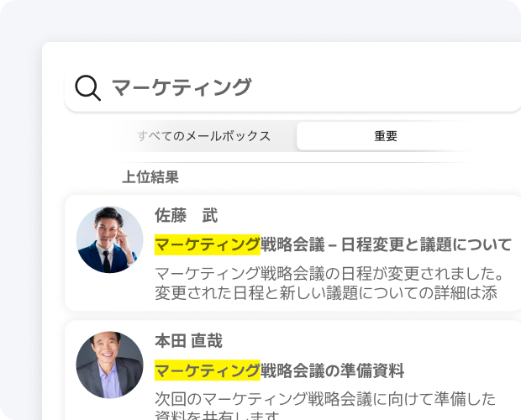The image size is (521, 420).
Task: Select the 重要 tab
Action: (x=386, y=136)
